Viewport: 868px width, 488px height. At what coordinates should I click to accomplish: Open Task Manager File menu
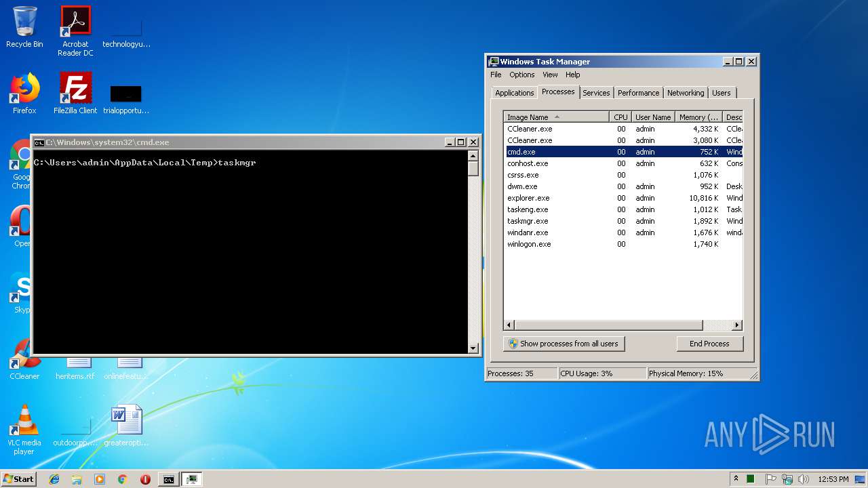[x=496, y=75]
